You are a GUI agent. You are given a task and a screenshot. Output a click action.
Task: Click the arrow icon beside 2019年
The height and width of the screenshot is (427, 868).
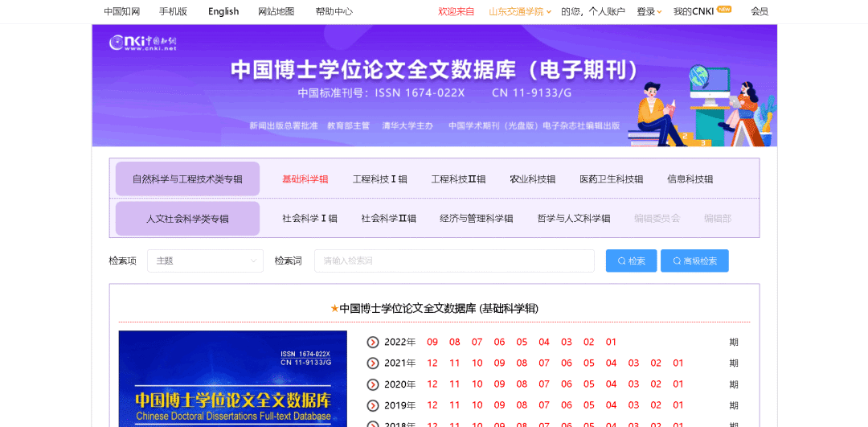(x=373, y=405)
